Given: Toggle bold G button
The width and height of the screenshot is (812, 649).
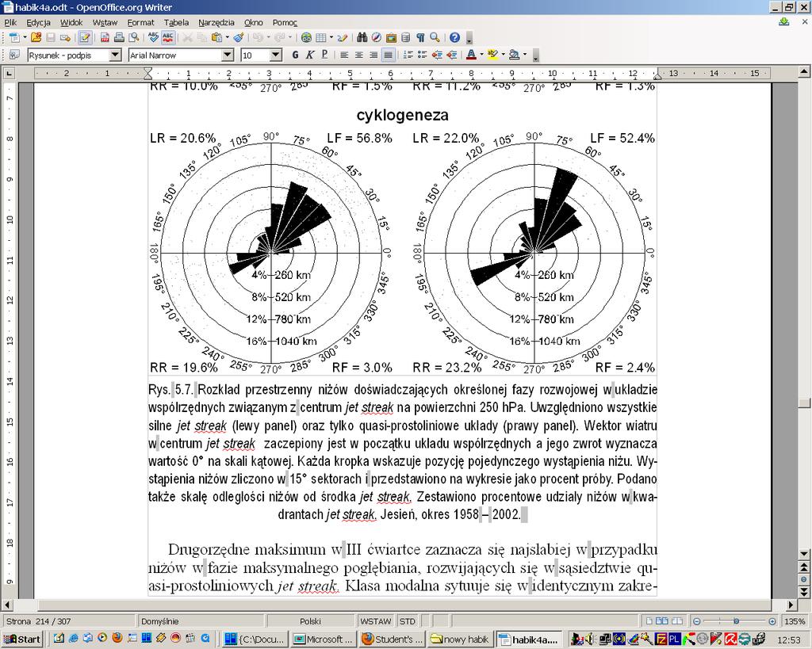Looking at the screenshot, I should click(x=295, y=55).
